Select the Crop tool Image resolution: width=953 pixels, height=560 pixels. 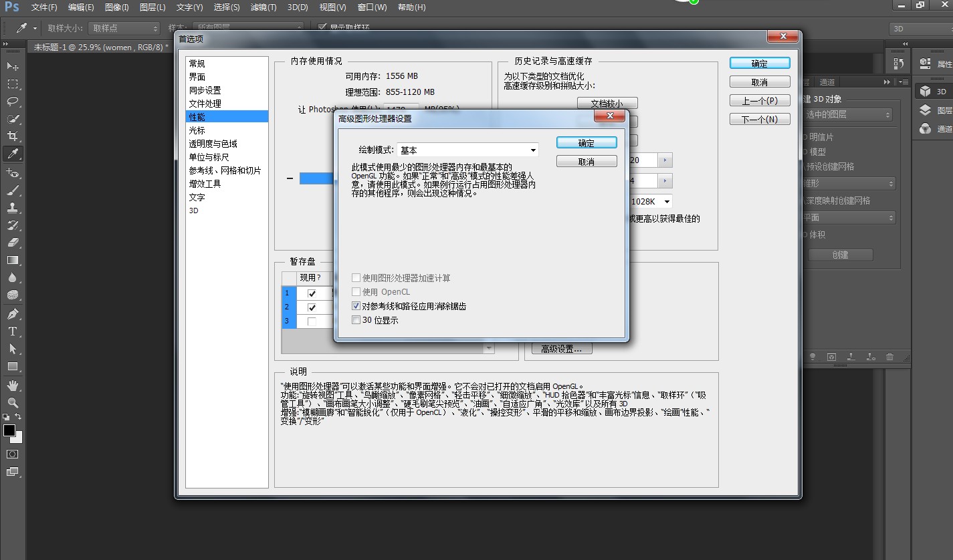13,136
